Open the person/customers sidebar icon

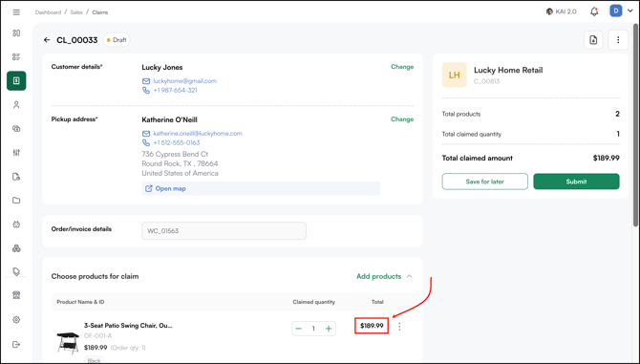click(x=16, y=105)
